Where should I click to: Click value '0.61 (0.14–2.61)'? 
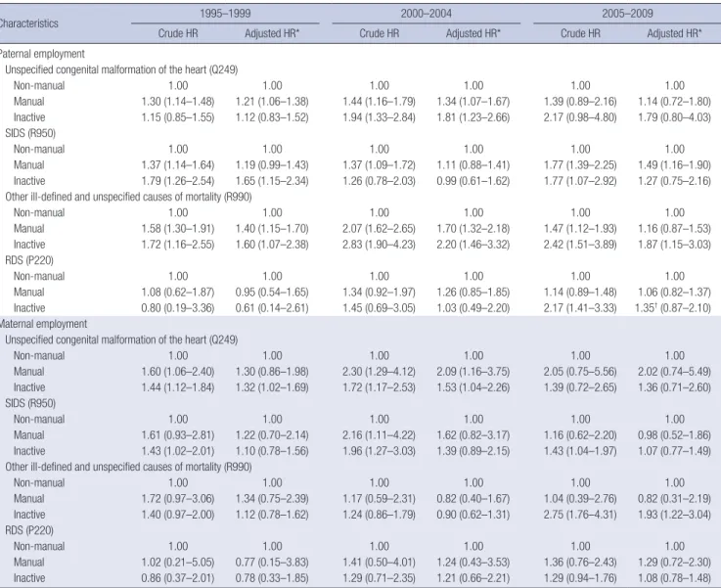tap(272, 308)
